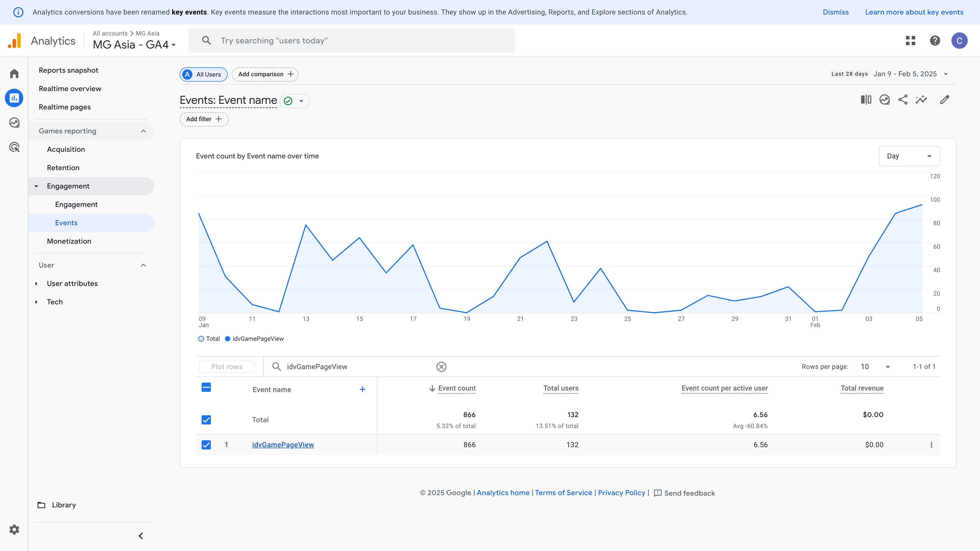Screen dimensions: 980x551
Task: Open the Retention report
Action: 63,167
